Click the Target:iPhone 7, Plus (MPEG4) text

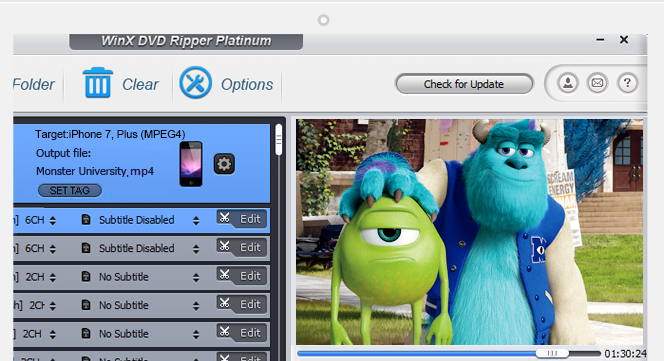pyautogui.click(x=110, y=134)
